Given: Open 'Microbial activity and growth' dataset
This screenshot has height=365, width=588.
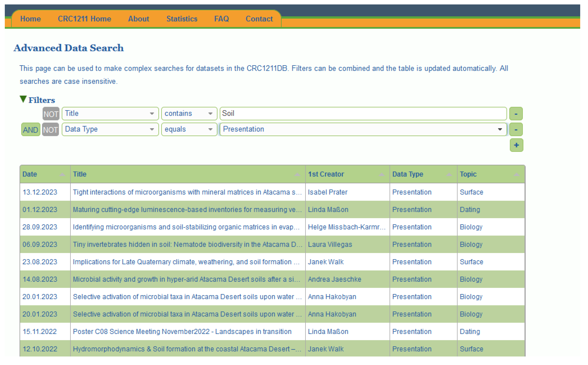Looking at the screenshot, I should (x=186, y=279).
